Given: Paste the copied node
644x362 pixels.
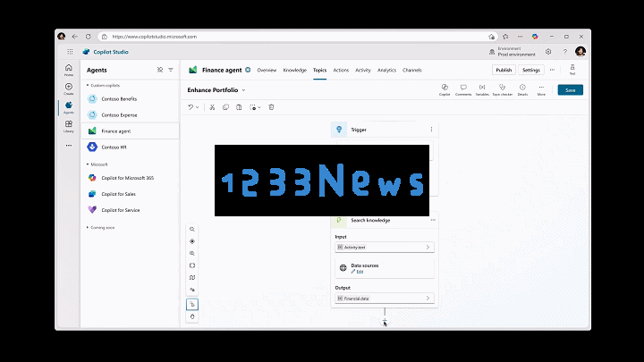Looking at the screenshot, I should (239, 107).
